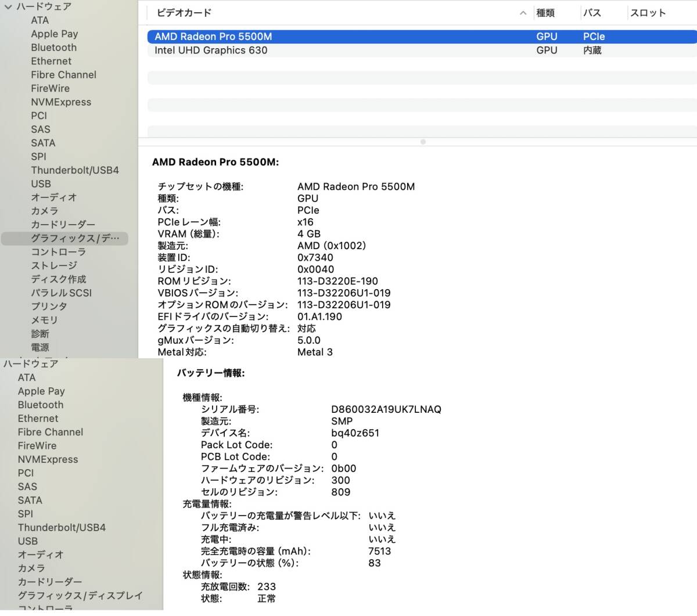The height and width of the screenshot is (616, 697).
Task: Select Apple Pay in upper sidebar
Action: click(x=55, y=34)
